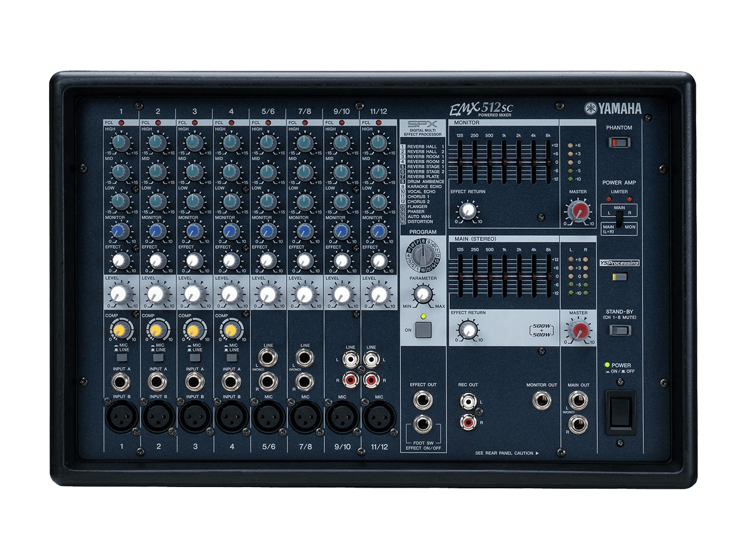Viewport: 747px width, 560px height.
Task: Select channel 3 INPUT A jack
Action: [x=194, y=383]
